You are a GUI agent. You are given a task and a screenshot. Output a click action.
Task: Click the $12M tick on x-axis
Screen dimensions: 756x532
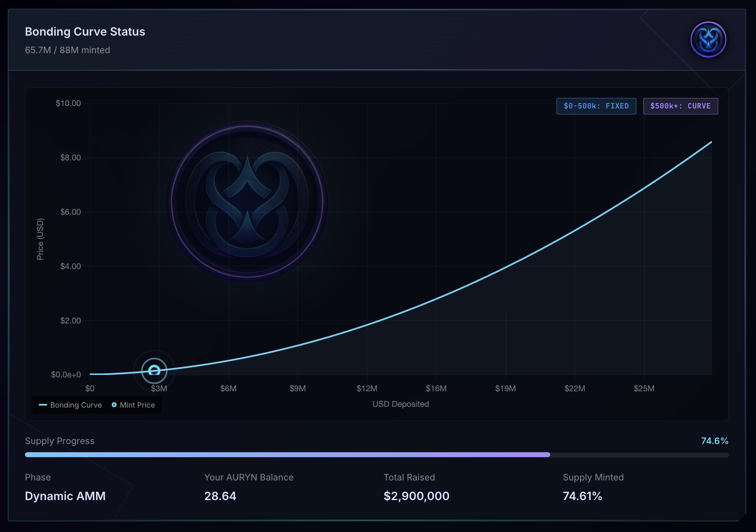pos(367,388)
